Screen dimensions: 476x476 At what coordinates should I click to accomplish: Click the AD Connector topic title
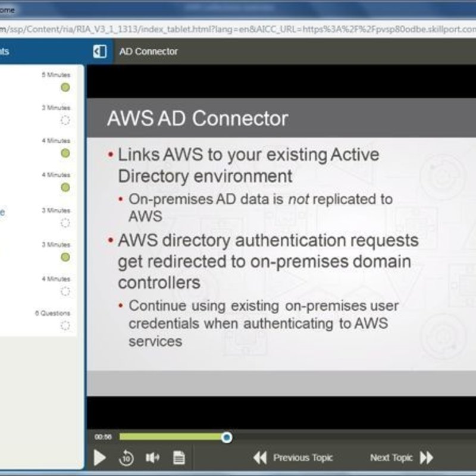[148, 52]
